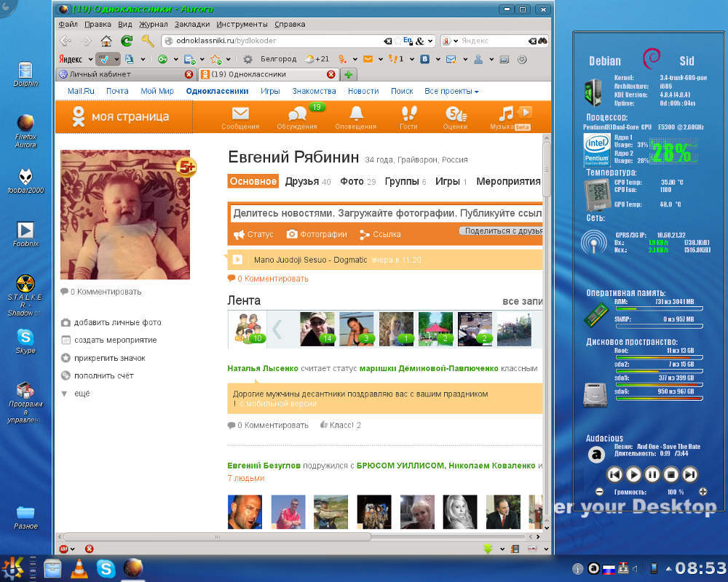Skip to next track in Audacious widget

[x=690, y=474]
